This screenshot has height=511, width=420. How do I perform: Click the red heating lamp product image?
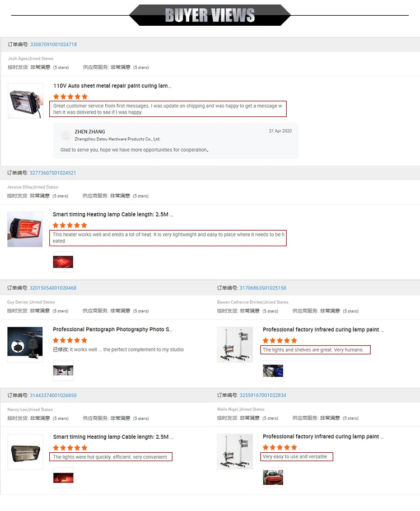tap(25, 229)
